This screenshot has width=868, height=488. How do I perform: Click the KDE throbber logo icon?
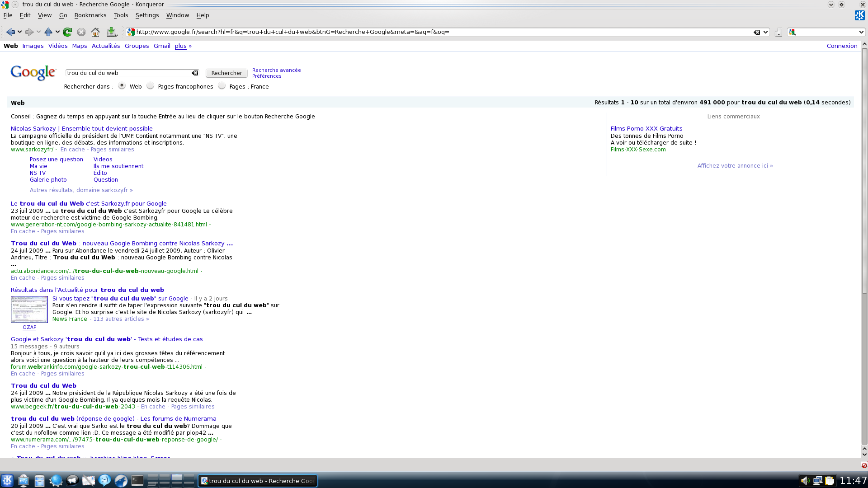pos(859,15)
